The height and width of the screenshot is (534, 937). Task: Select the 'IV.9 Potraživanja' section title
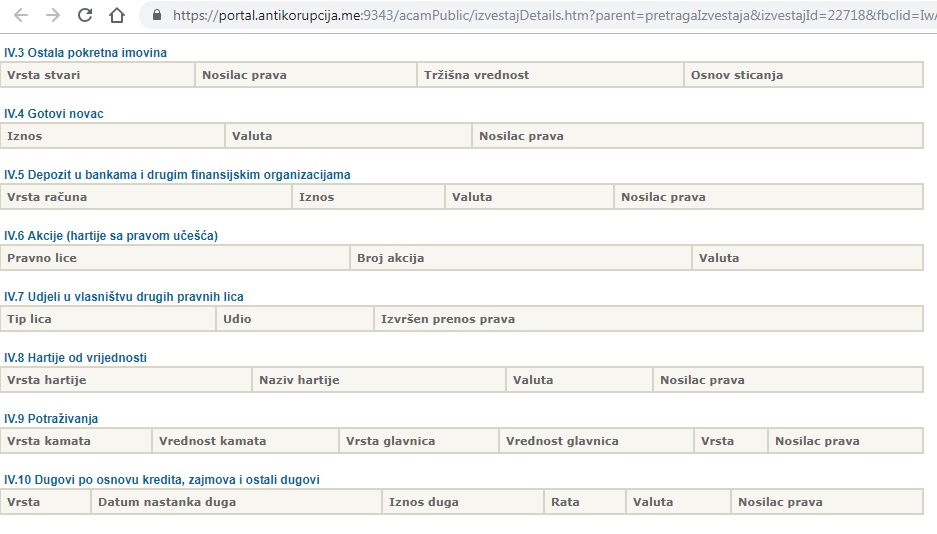pos(51,419)
